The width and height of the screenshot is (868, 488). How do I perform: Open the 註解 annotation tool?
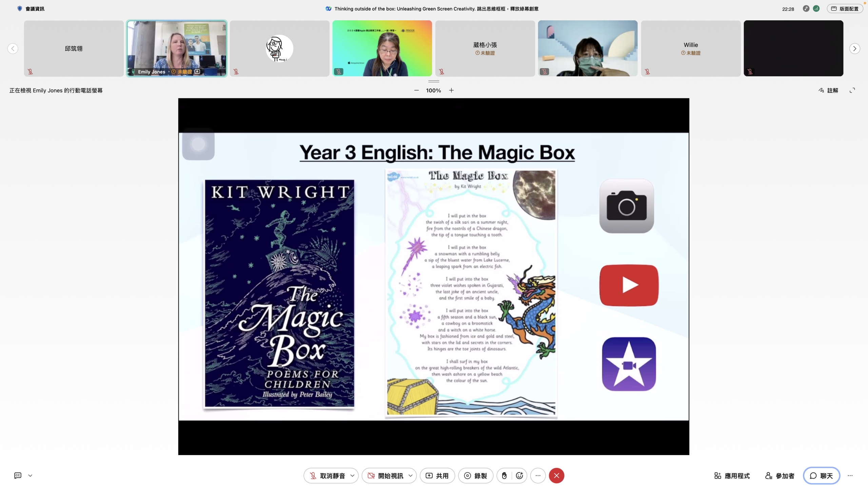[828, 90]
